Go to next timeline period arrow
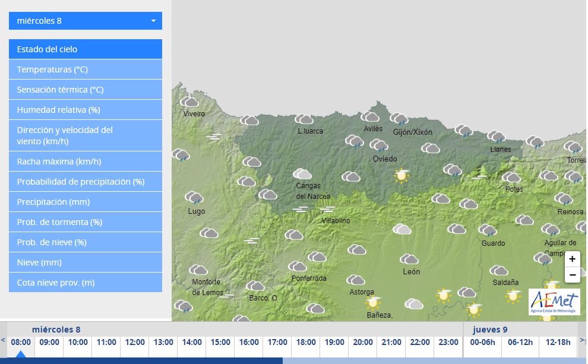The width and height of the screenshot is (588, 364). [x=583, y=340]
